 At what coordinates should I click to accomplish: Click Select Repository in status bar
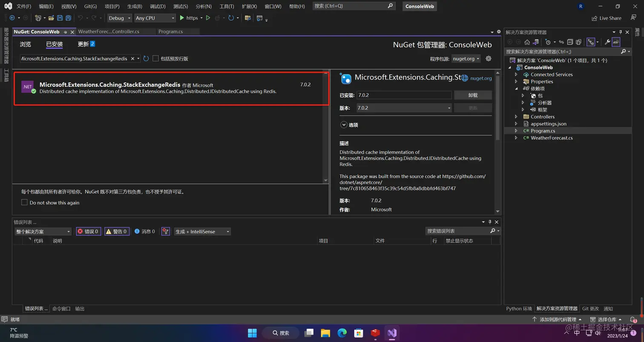(606, 319)
